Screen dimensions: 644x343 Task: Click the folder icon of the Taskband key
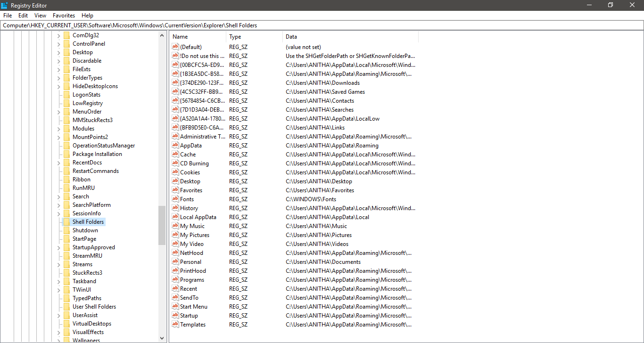(x=66, y=281)
